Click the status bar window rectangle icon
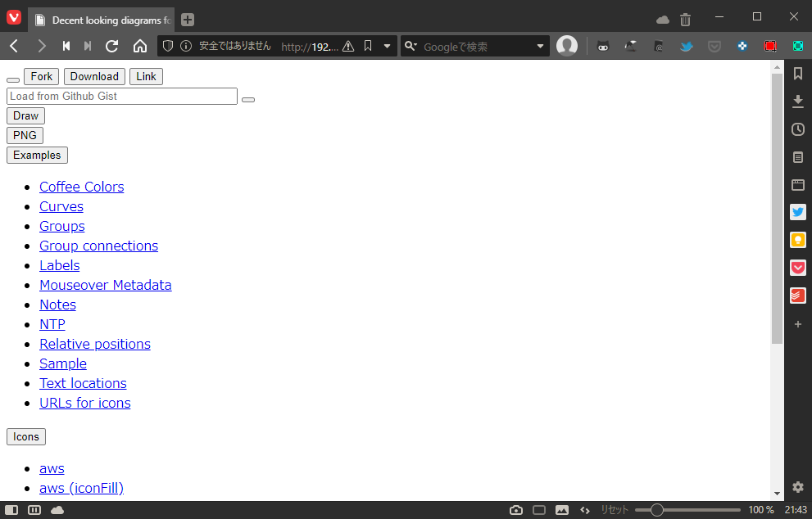Image resolution: width=812 pixels, height=519 pixels. pos(539,510)
